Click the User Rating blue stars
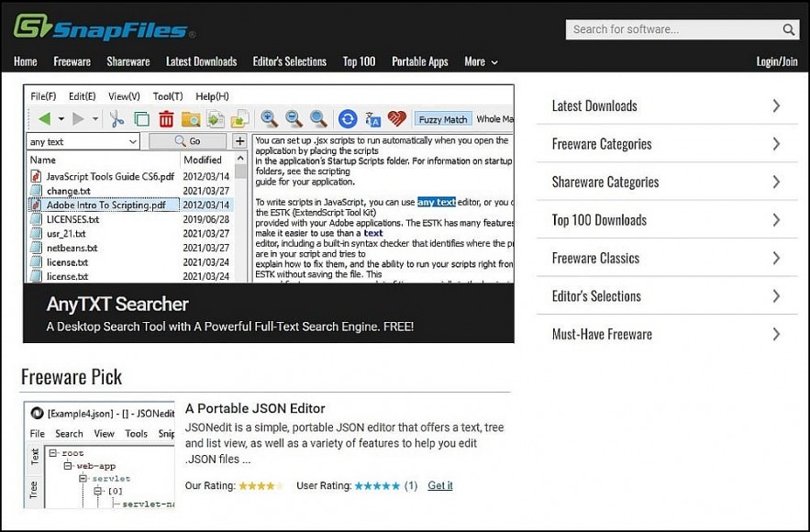 tap(377, 485)
